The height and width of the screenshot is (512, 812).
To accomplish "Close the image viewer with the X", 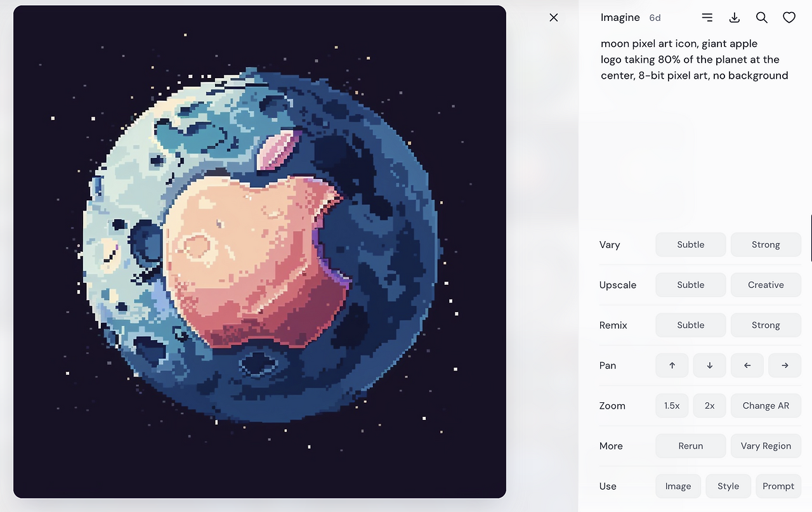I will 554,18.
